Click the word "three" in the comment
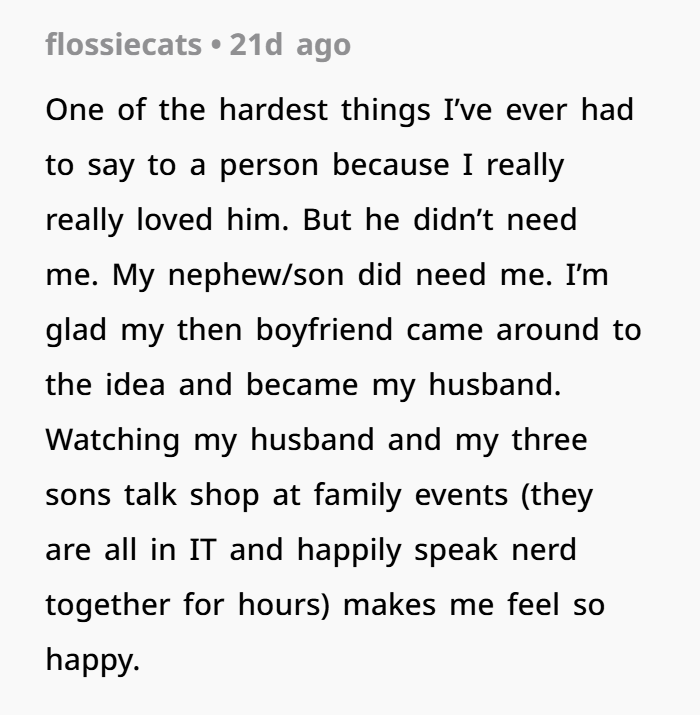This screenshot has width=700, height=715. [550, 440]
